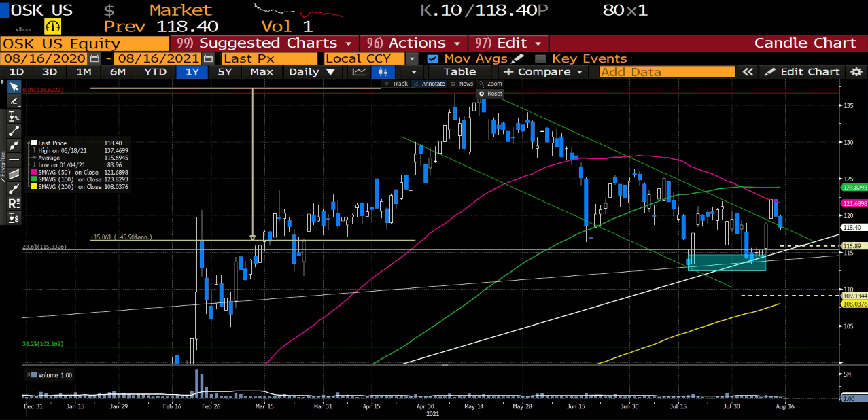Open the R regression tool
The height and width of the screenshot is (420, 868).
14,203
